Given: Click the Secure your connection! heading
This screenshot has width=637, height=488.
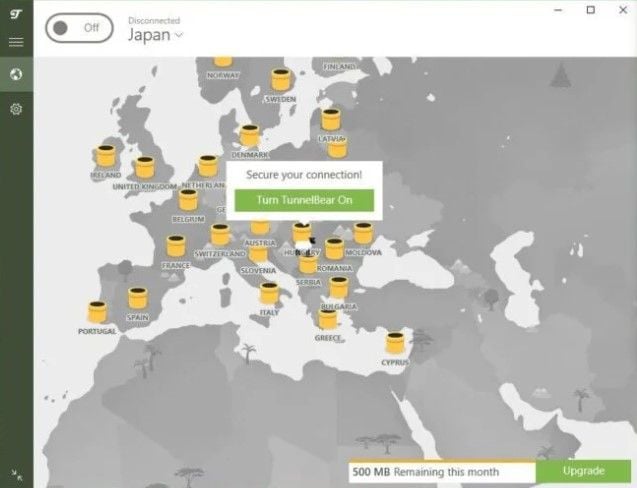Looking at the screenshot, I should point(304,175).
